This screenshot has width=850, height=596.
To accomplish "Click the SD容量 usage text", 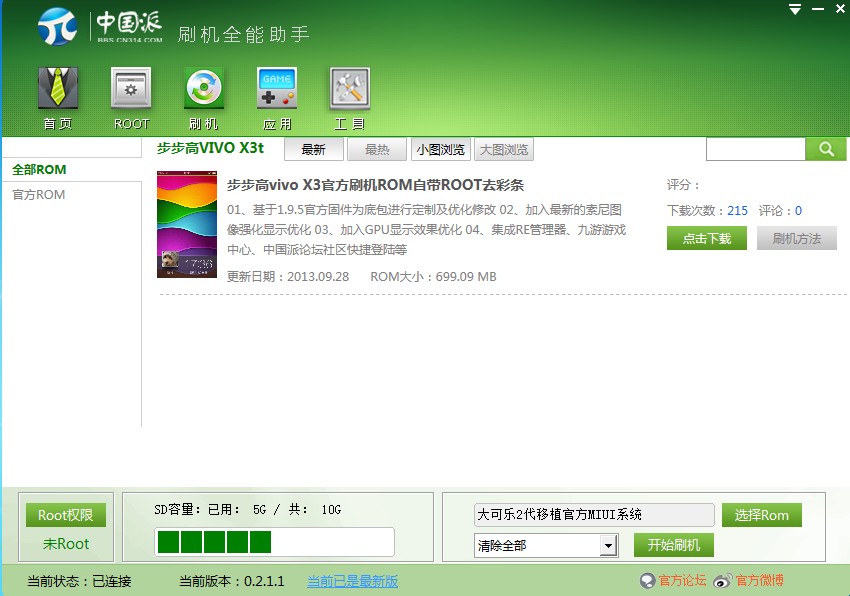I will tap(247, 510).
